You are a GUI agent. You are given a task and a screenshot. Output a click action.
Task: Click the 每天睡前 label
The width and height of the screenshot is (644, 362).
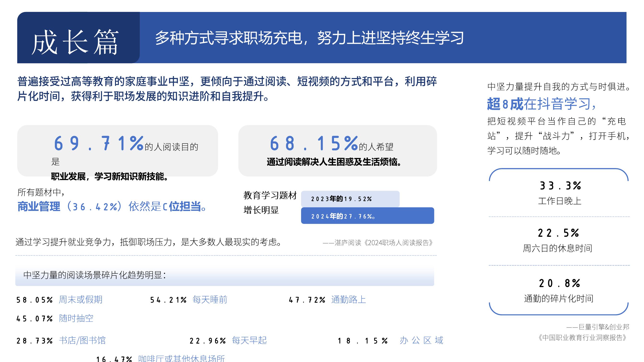click(210, 299)
